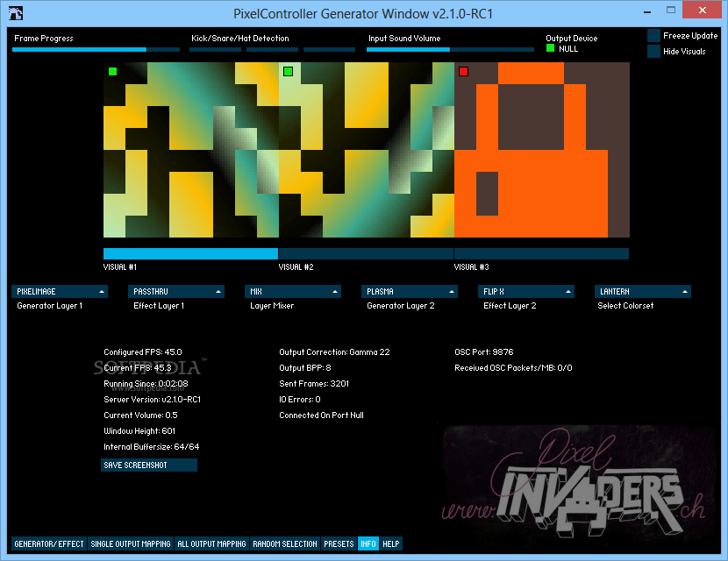The image size is (728, 561).
Task: Enable the Freeze Update checkbox
Action: point(653,36)
